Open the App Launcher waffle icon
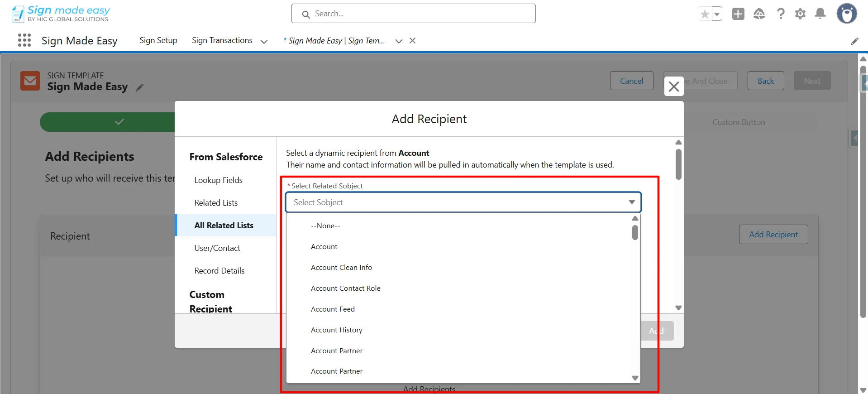The image size is (868, 394). [x=24, y=40]
